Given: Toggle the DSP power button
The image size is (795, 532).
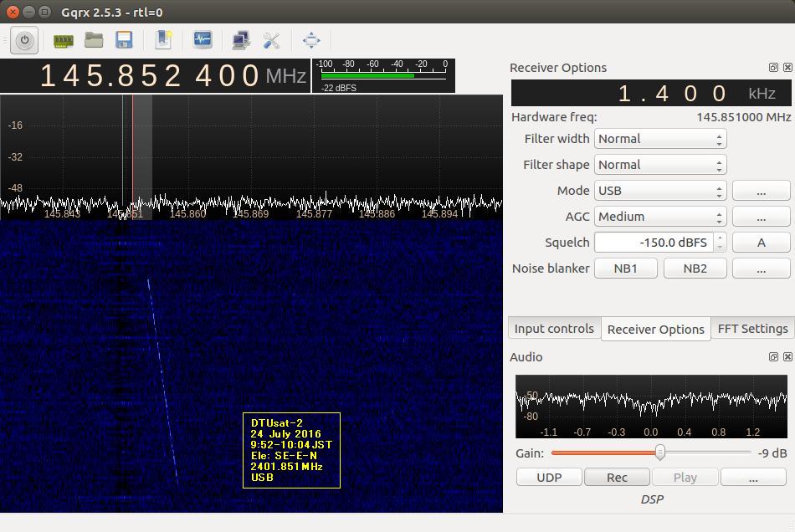Looking at the screenshot, I should pos(24,40).
